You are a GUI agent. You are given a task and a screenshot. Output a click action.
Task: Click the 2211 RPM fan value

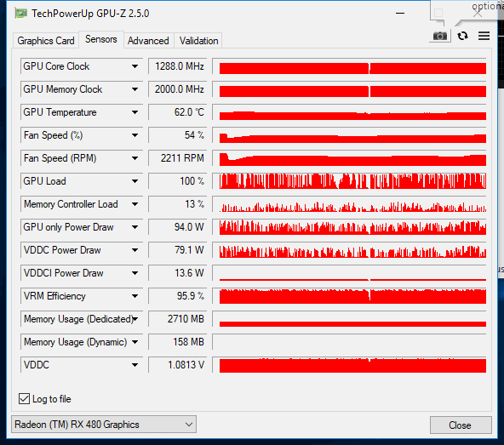(177, 158)
